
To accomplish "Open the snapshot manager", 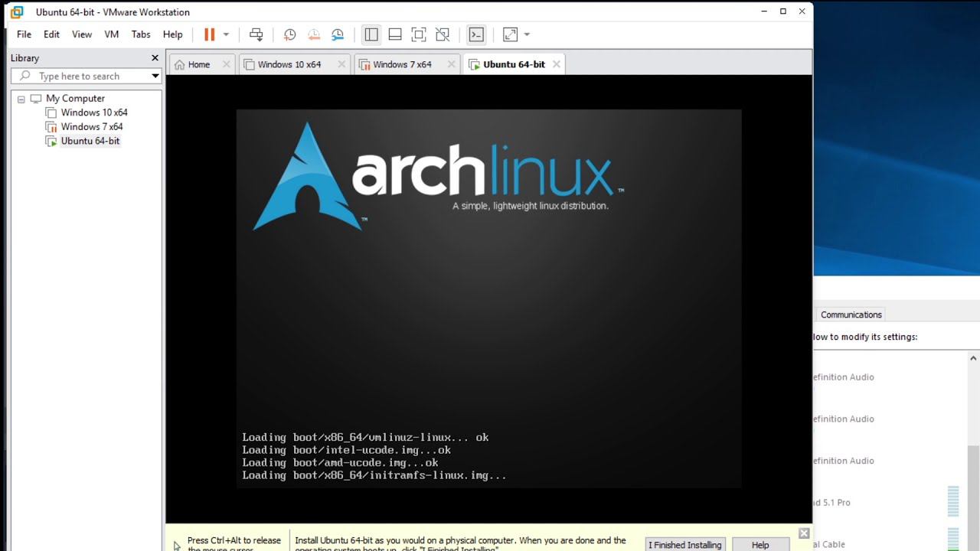I will pyautogui.click(x=338, y=34).
